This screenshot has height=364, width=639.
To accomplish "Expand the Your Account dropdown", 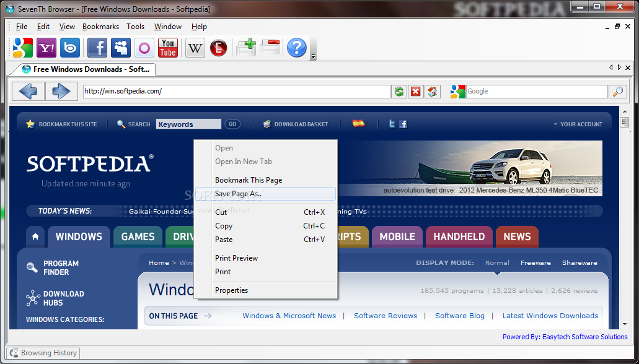I will [x=578, y=124].
